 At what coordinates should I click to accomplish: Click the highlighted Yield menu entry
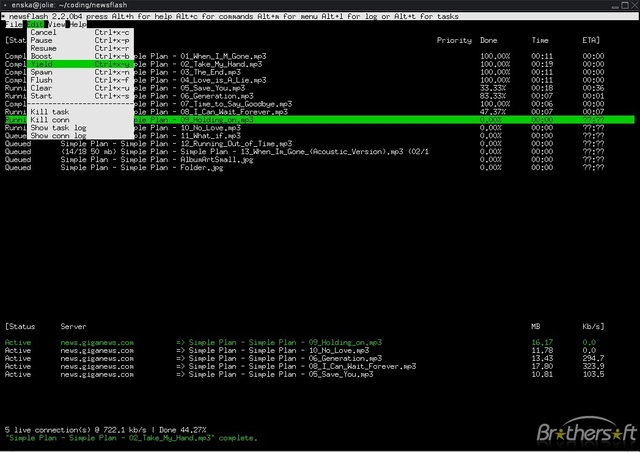pyautogui.click(x=80, y=64)
